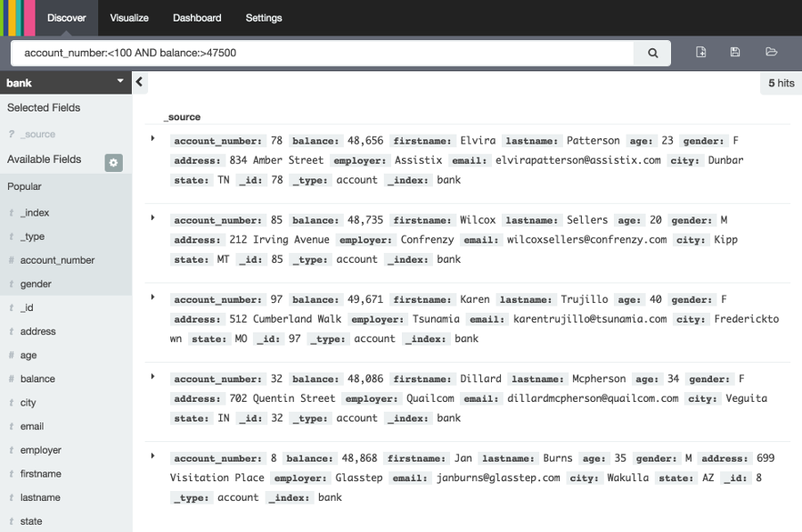The height and width of the screenshot is (532, 802).
Task: Click the 5 hits badge
Action: [x=779, y=82]
